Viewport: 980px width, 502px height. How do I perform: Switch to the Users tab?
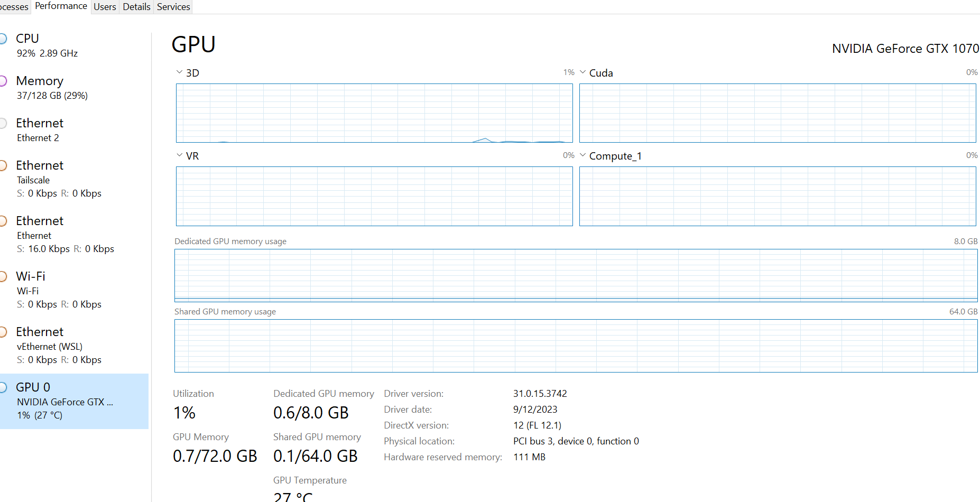104,6
